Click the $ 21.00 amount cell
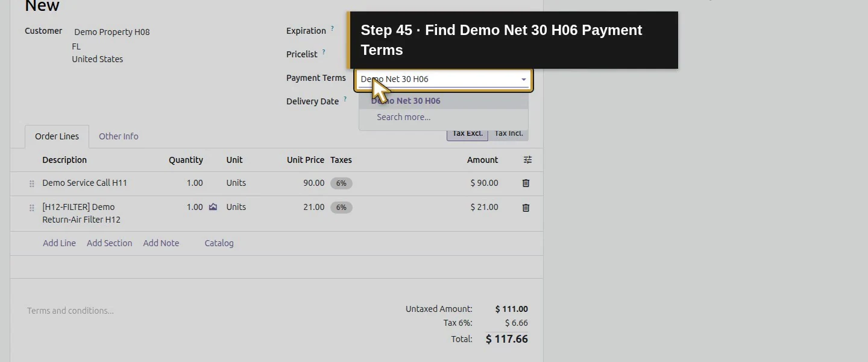 [x=484, y=207]
